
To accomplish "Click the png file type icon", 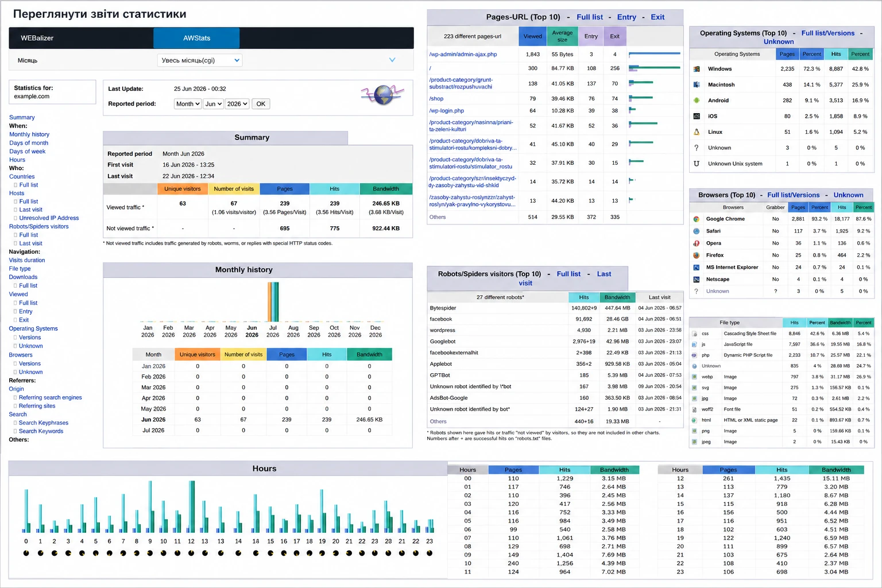I will [x=695, y=431].
